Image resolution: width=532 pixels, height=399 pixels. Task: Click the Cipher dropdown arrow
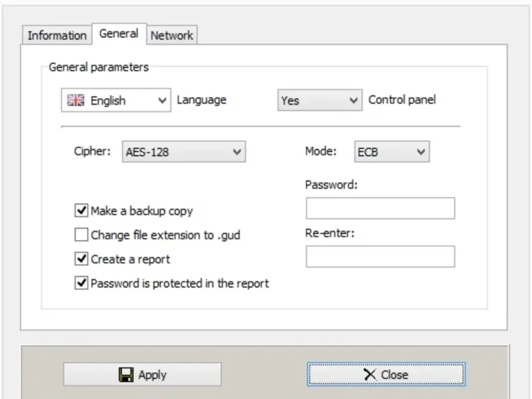pos(237,152)
